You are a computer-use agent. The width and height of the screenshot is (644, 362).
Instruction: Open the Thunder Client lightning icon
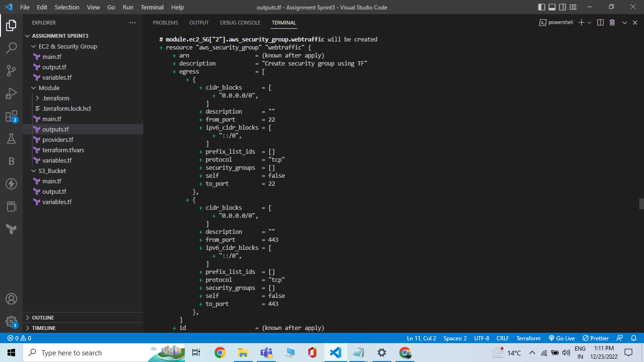12,184
